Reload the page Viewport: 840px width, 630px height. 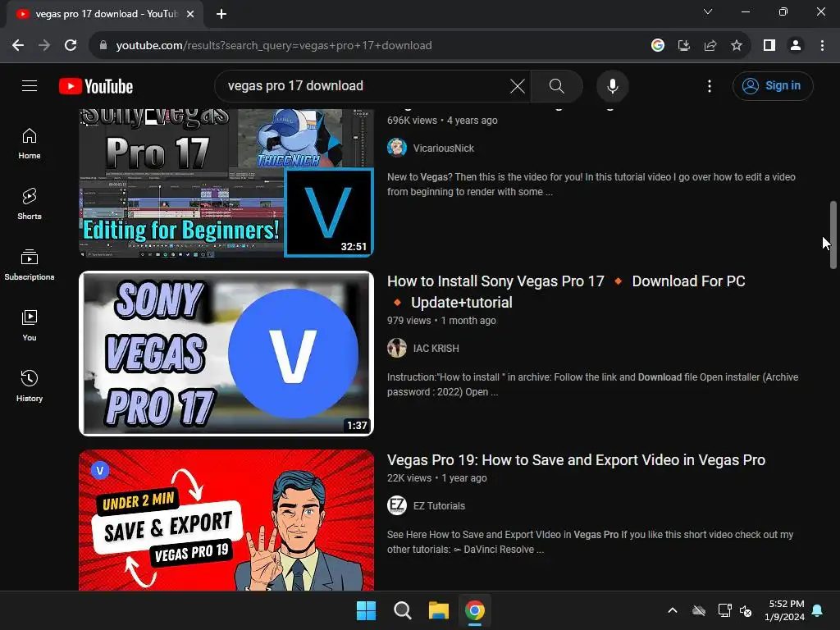[x=71, y=45]
